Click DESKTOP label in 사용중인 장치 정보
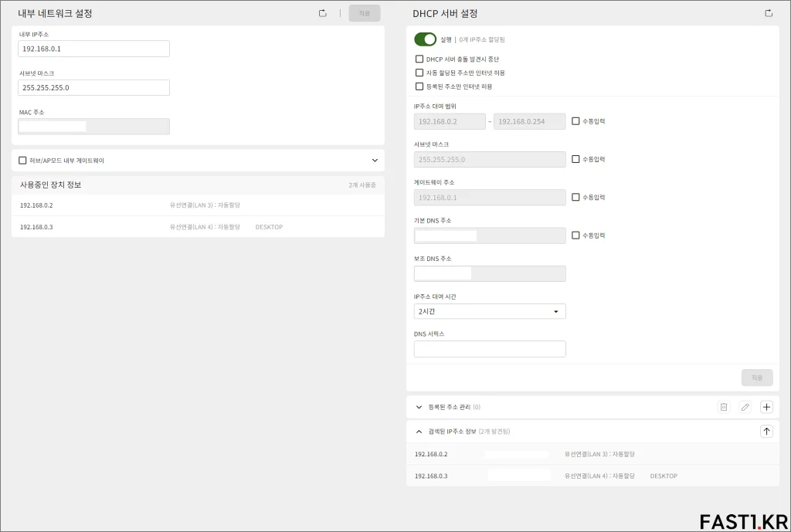This screenshot has height=532, width=791. point(269,227)
